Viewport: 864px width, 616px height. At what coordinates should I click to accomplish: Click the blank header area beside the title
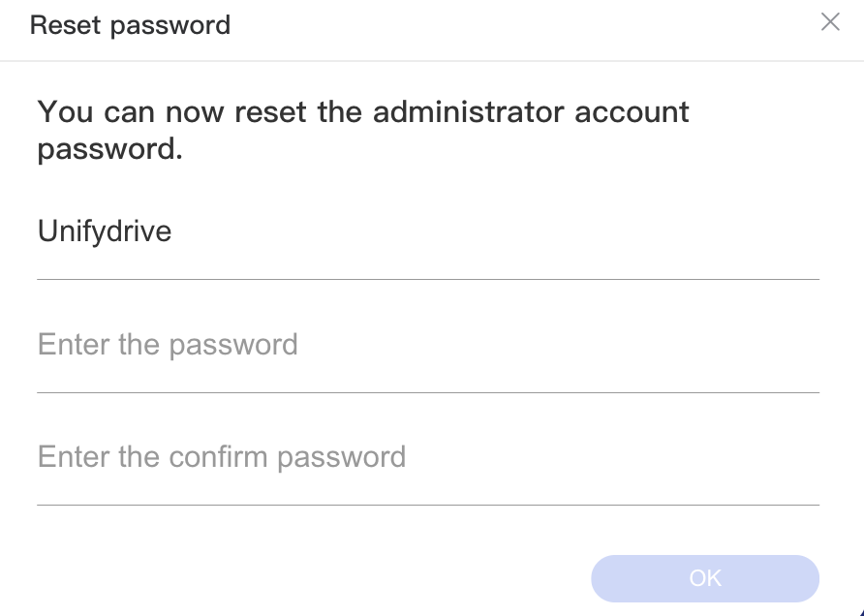(523, 24)
